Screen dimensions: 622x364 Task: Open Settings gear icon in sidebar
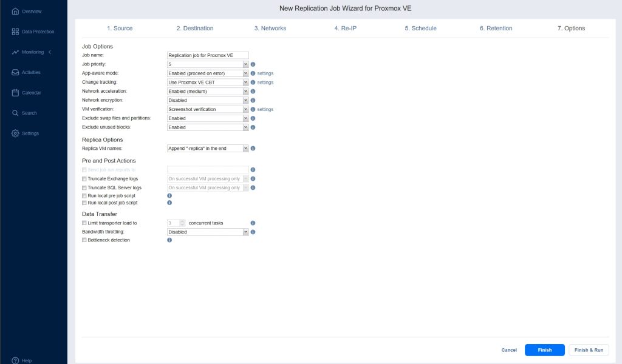(15, 133)
